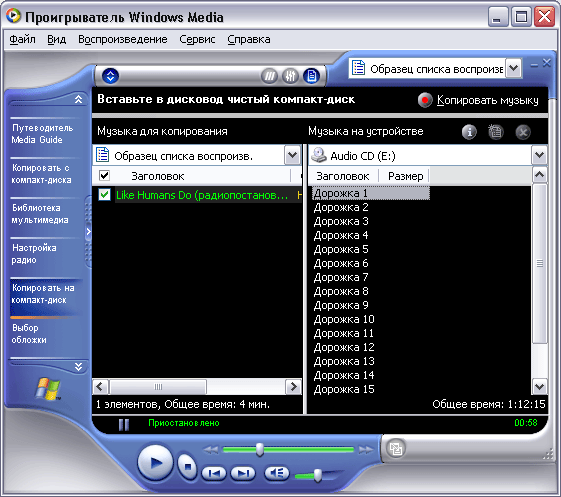Viewport: 561px width, 497px height.
Task: Expand the Образец списка воспроизв. dropdown
Action: tap(292, 155)
